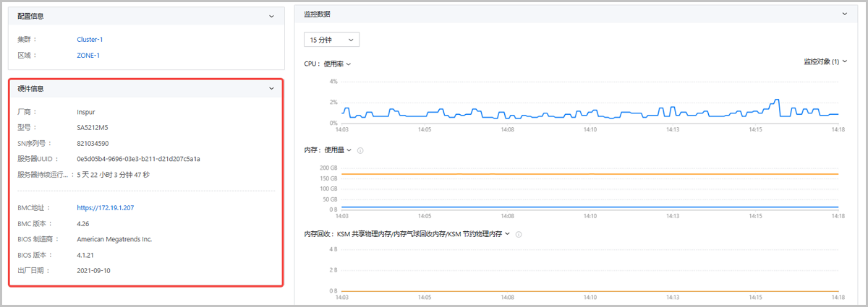Click the uptime value 5 天 22 小时

tap(113, 174)
